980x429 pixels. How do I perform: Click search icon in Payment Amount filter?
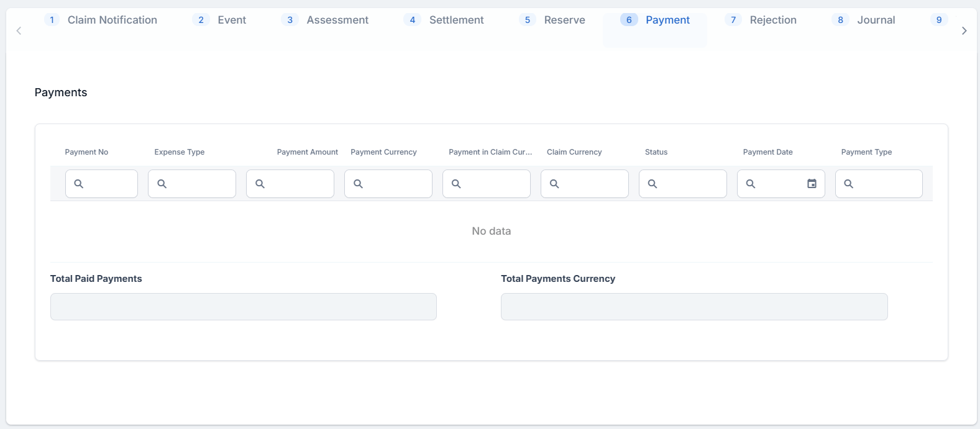coord(260,184)
